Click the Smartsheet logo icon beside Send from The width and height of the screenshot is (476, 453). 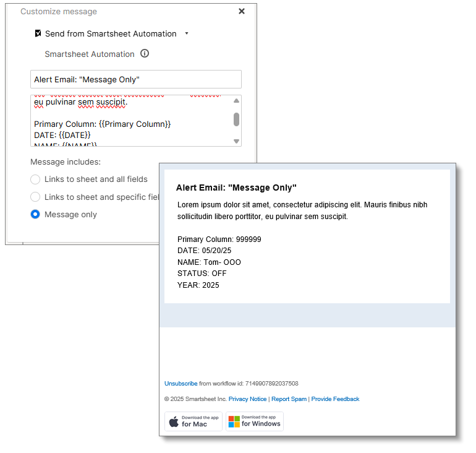tap(38, 33)
